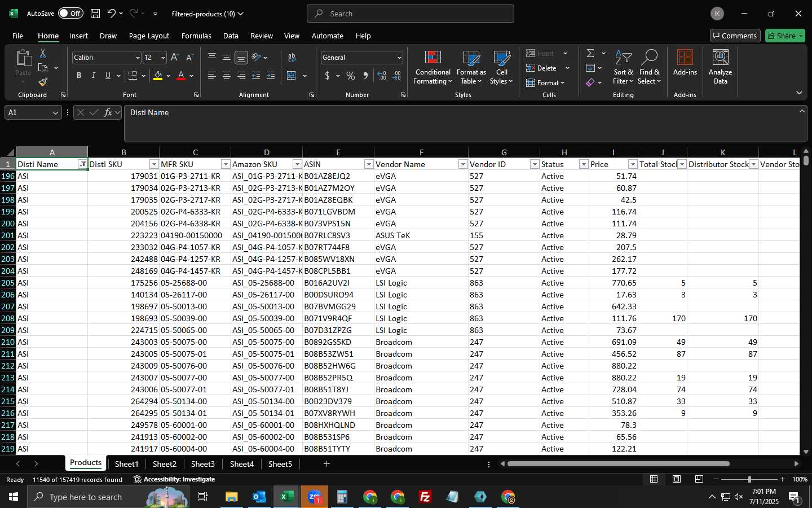Viewport: 812px width, 508px height.
Task: Open the font size dropdown
Action: tap(163, 58)
